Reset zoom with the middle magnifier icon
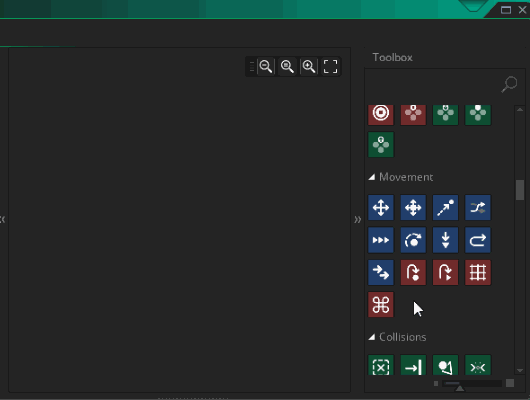530x400 pixels. (x=287, y=66)
